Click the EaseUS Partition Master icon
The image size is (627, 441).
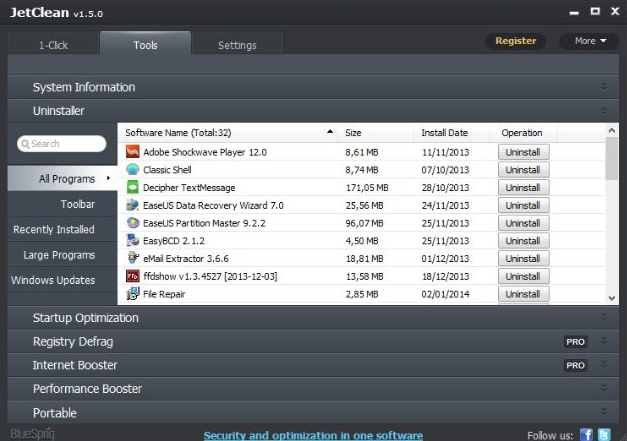pos(133,223)
